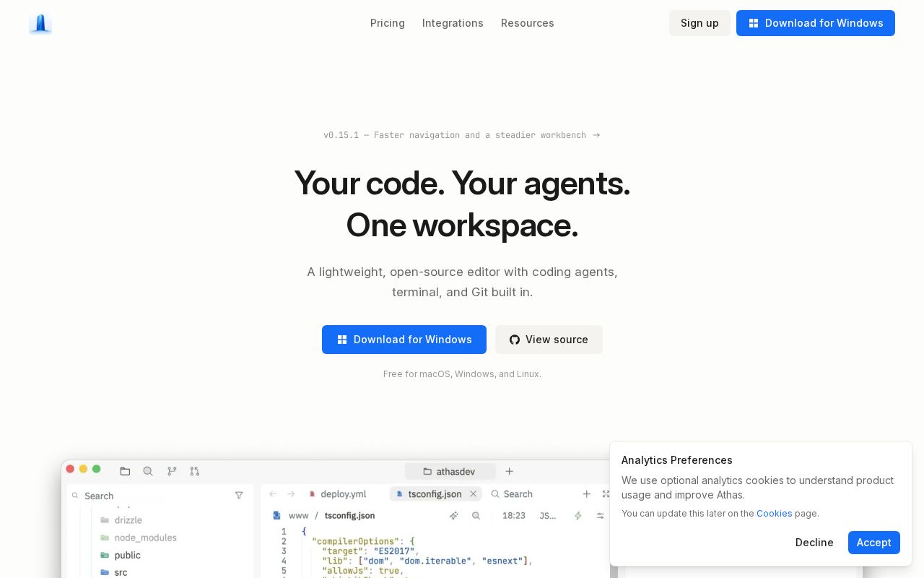Click the forward arrow in the editor tab bar
The width and height of the screenshot is (924, 578).
(291, 494)
